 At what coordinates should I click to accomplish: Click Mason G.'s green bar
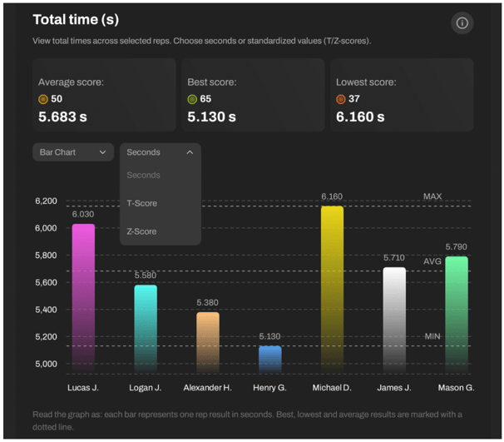coord(457,312)
